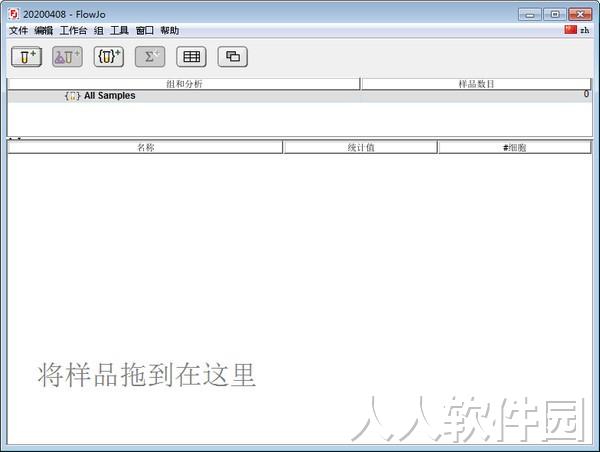The height and width of the screenshot is (452, 600).
Task: Click the 样品数目 column header
Action: point(476,84)
